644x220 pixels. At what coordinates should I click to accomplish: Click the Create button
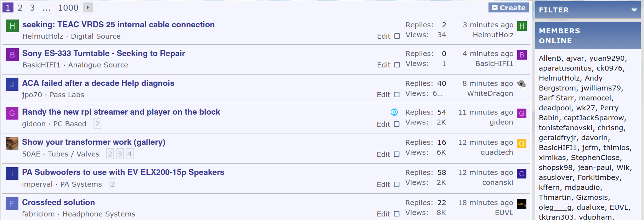[x=508, y=7]
